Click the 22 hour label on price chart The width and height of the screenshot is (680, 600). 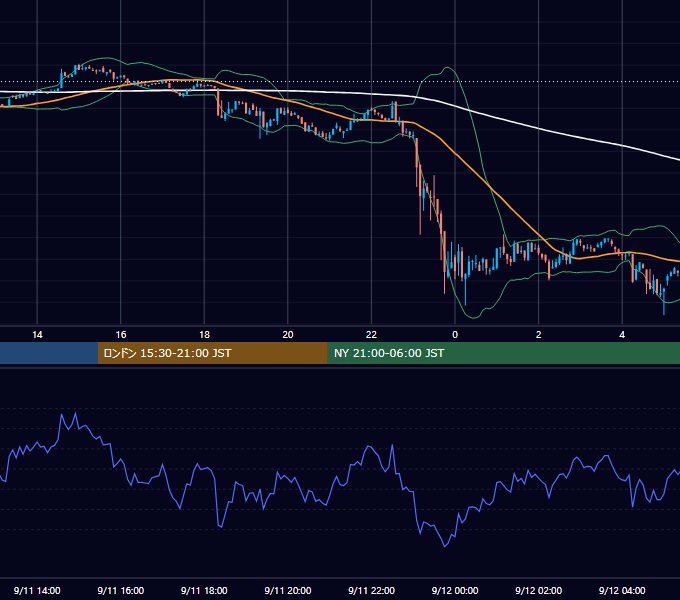pyautogui.click(x=371, y=335)
